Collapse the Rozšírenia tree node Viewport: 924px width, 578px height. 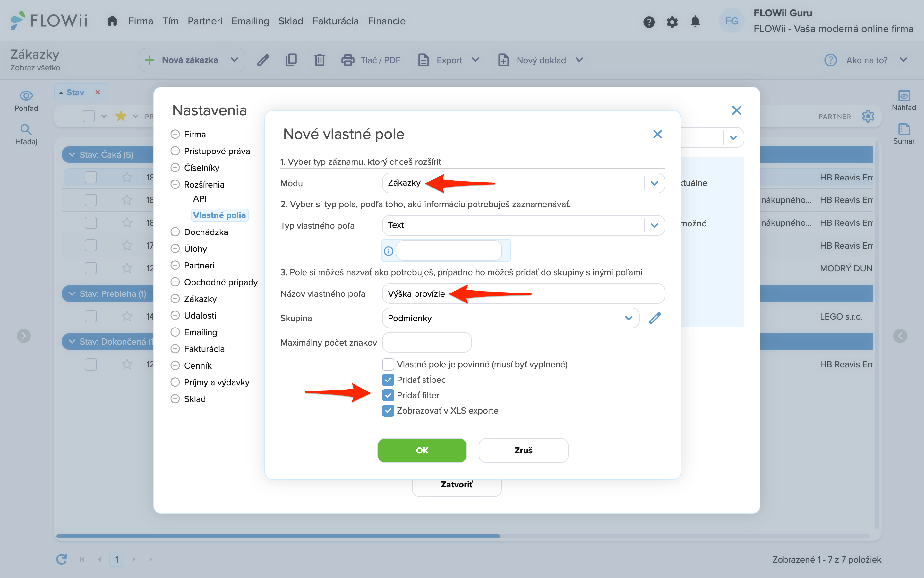pos(175,184)
